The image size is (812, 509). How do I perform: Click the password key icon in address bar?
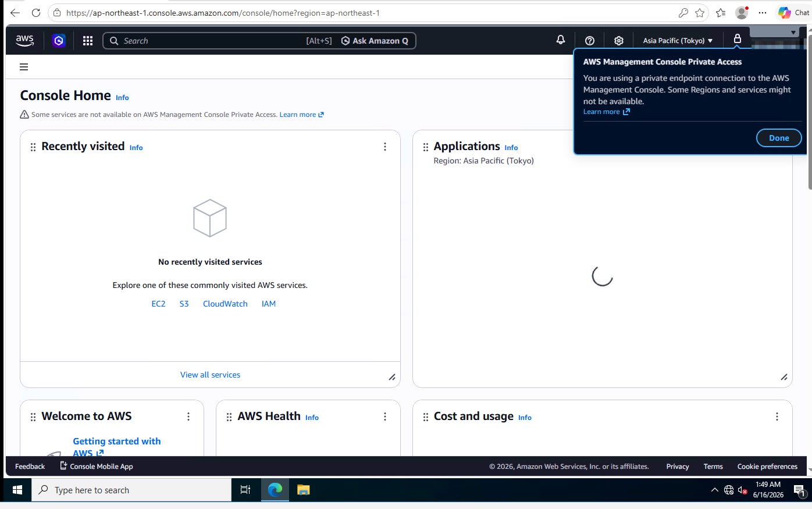(683, 13)
